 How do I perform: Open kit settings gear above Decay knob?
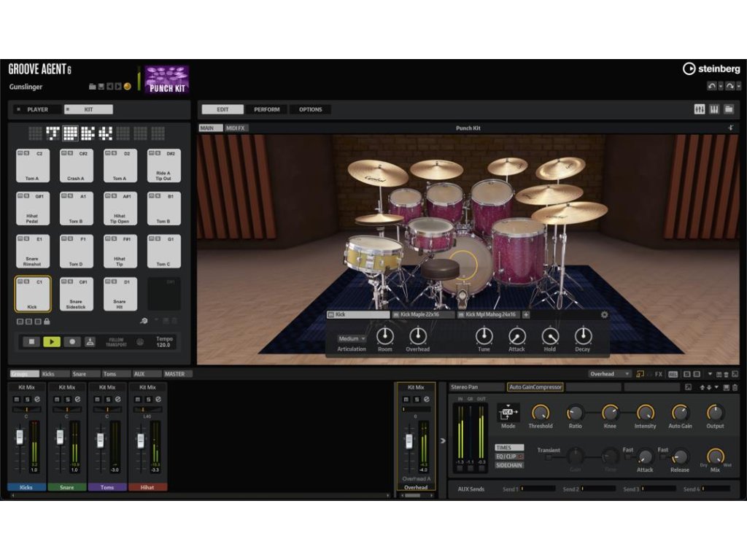pos(604,315)
